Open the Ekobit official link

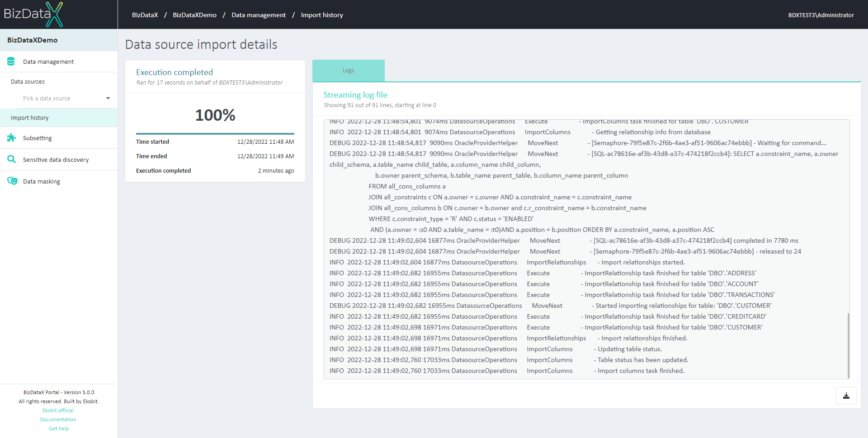pos(58,410)
